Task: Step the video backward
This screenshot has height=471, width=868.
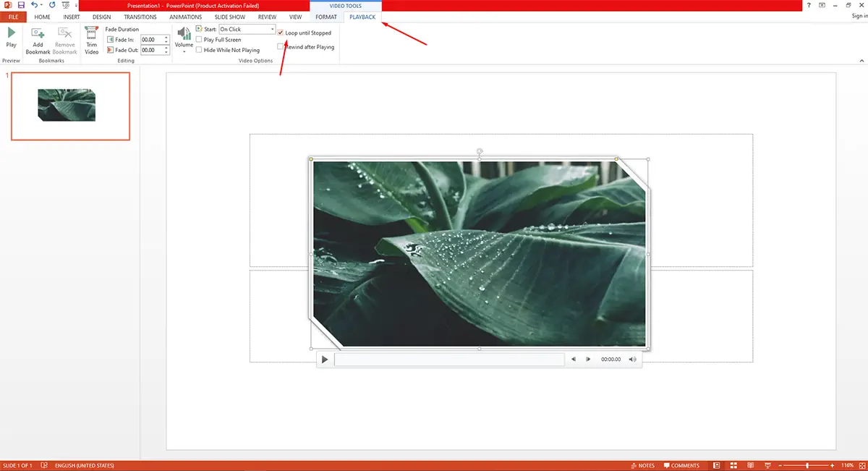Action: [574, 359]
